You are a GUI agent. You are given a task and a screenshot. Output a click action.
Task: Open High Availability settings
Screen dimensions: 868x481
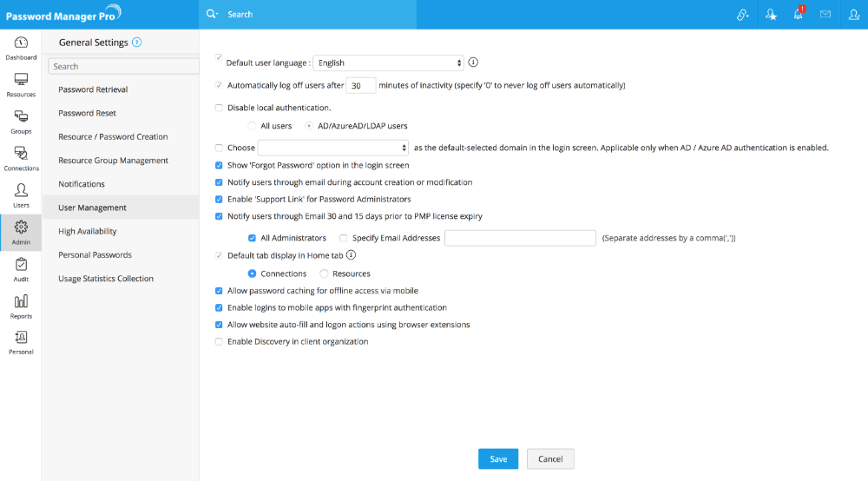coord(88,231)
